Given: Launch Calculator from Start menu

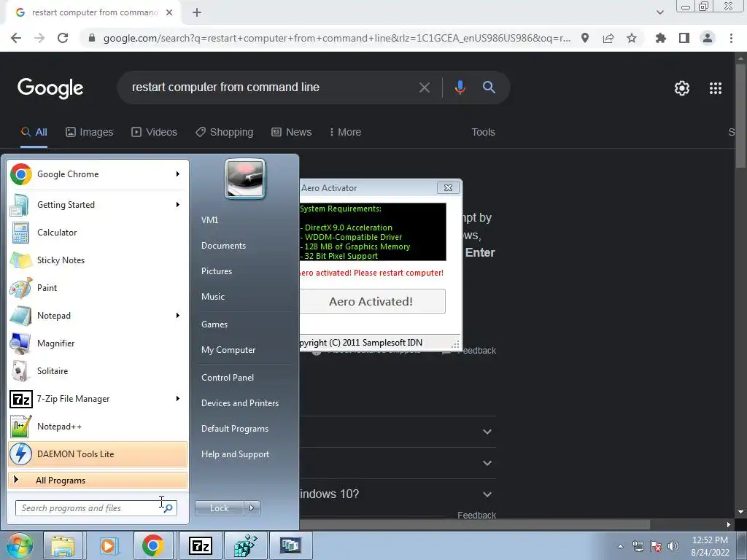Looking at the screenshot, I should click(98, 233).
